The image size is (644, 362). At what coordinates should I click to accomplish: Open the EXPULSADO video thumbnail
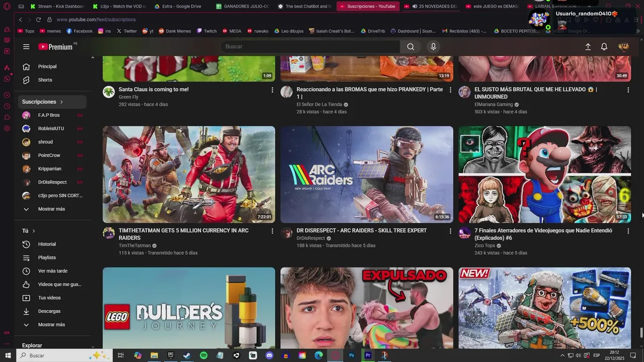[x=367, y=308]
